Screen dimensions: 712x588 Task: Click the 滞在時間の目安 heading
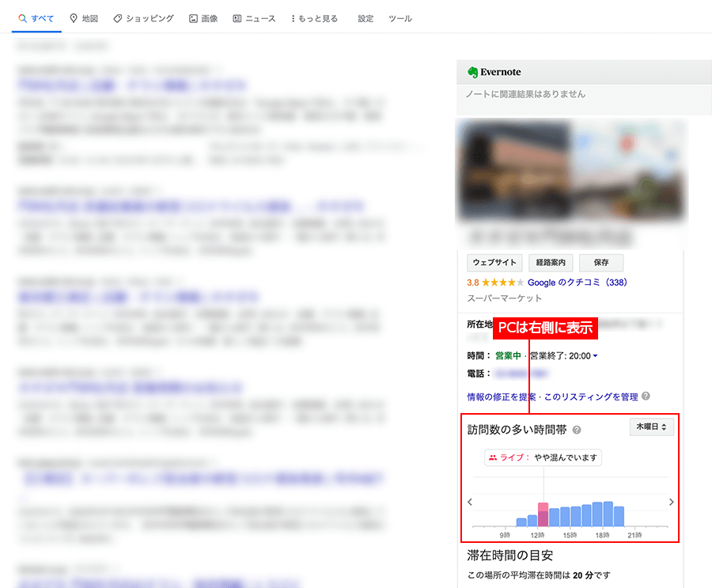(510, 556)
